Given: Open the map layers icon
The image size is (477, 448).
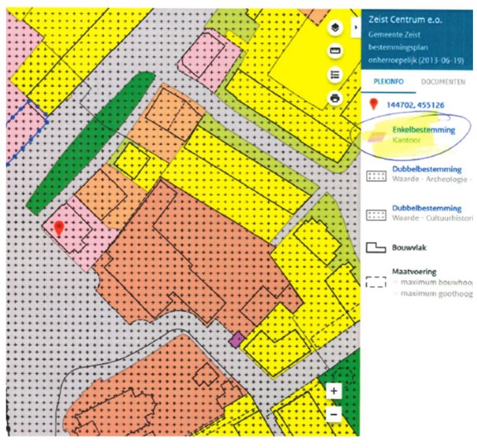Looking at the screenshot, I should (x=335, y=28).
